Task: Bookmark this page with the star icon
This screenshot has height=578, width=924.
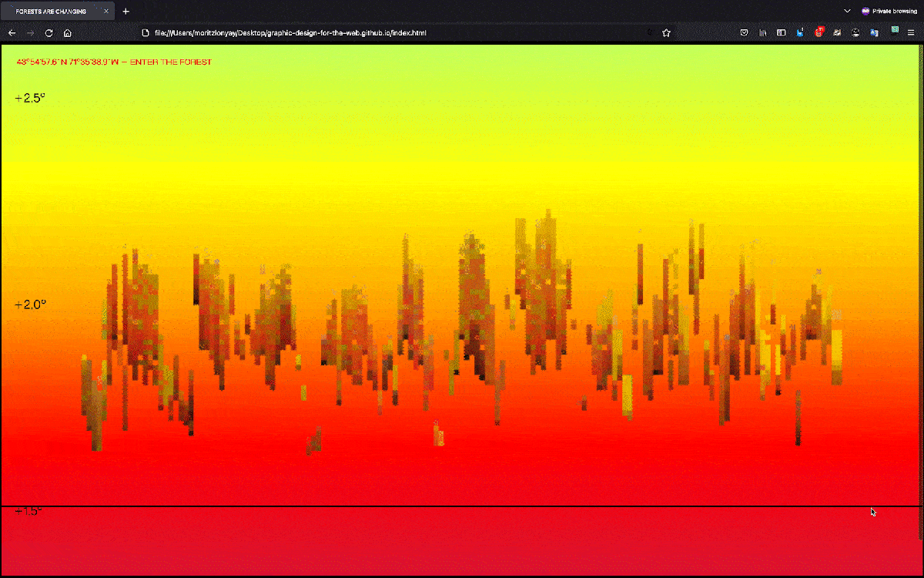Action: point(667,33)
